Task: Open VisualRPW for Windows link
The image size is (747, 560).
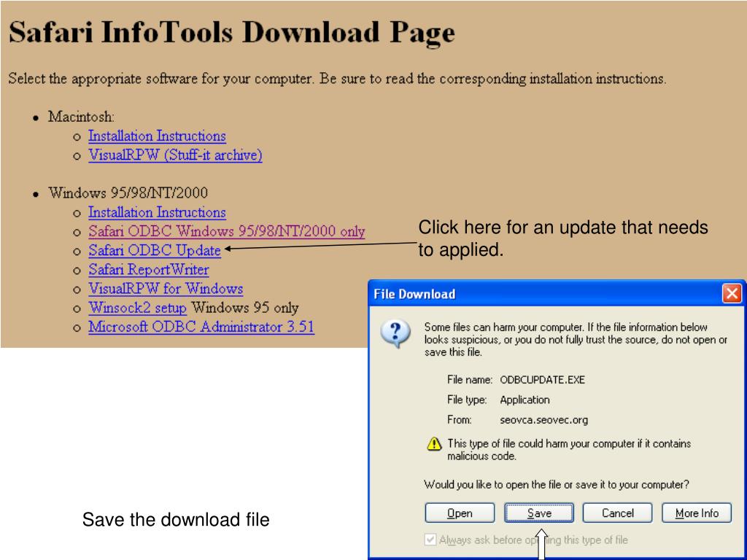Action: click(x=166, y=289)
